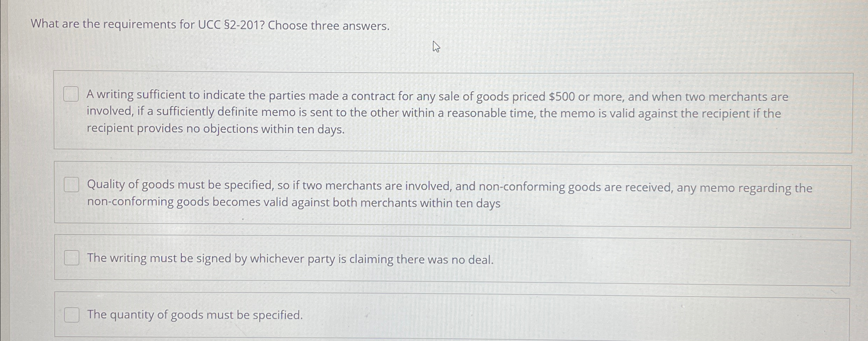Click the phrase 'Choose three answers'
This screenshot has width=868, height=341.
coord(328,25)
